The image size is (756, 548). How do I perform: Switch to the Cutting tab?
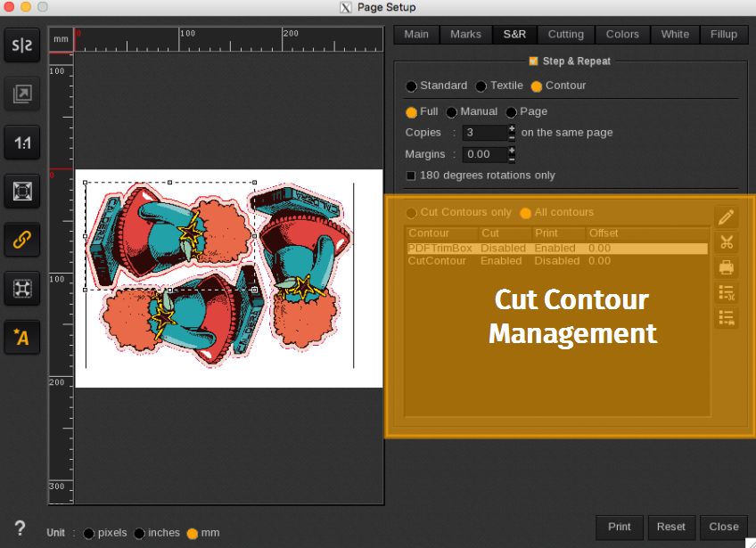click(565, 35)
